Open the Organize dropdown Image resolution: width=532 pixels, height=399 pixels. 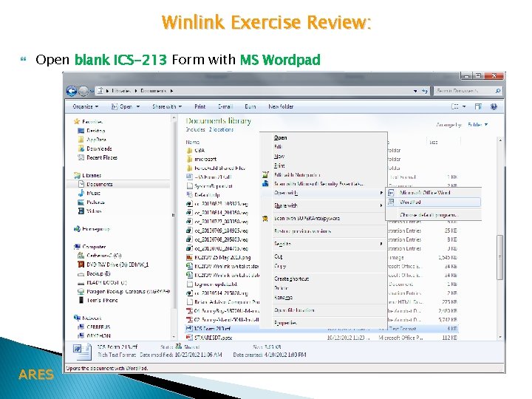[x=86, y=106]
